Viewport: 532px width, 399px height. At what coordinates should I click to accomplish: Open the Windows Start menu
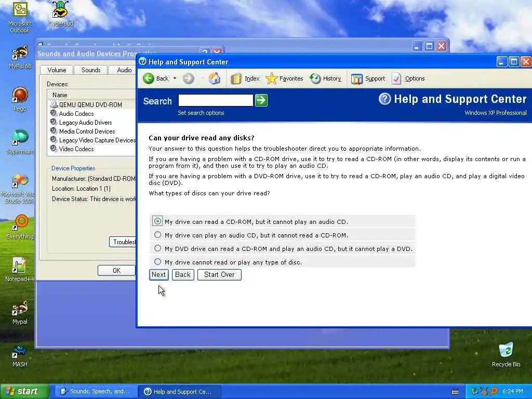(x=24, y=392)
